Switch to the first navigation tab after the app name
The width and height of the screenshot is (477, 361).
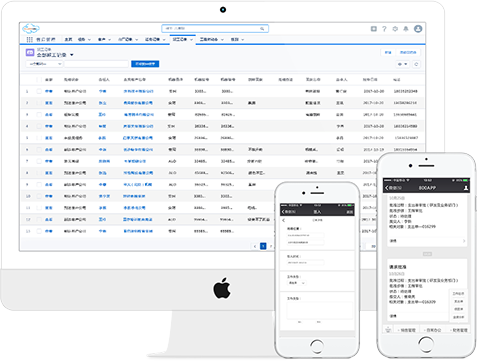68,39
